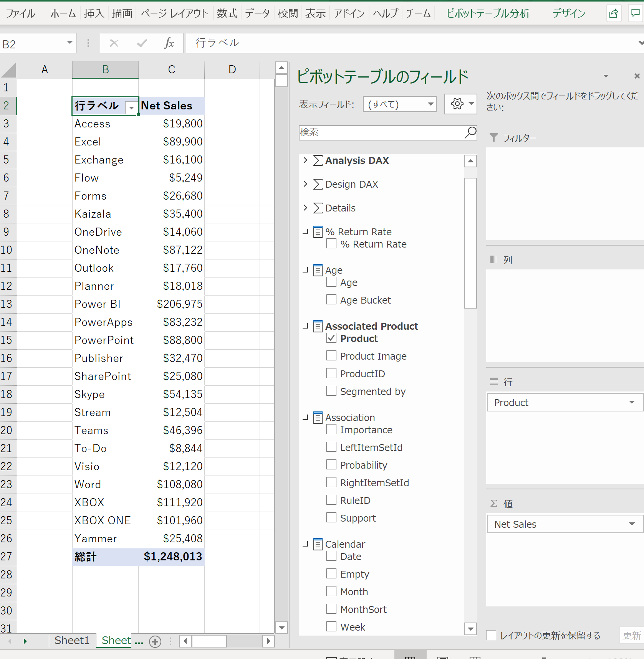644x659 pixels.
Task: Check the % Return Rate field checkbox
Action: tap(331, 244)
